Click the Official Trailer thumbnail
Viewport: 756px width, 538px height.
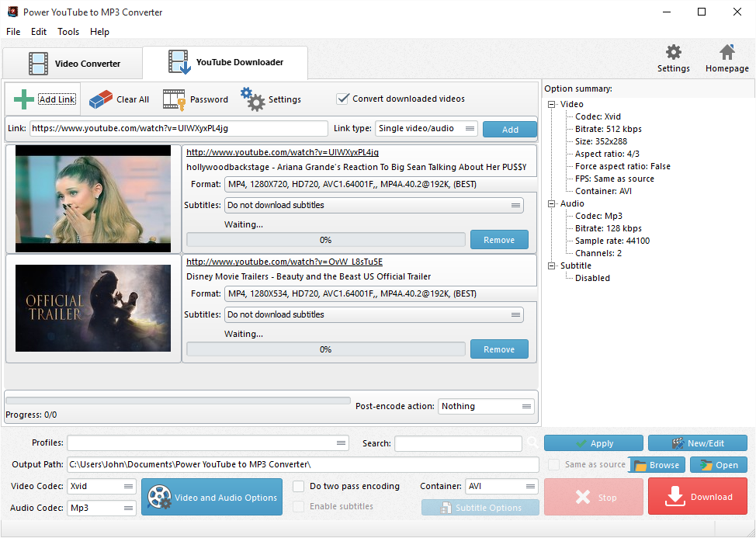click(93, 308)
